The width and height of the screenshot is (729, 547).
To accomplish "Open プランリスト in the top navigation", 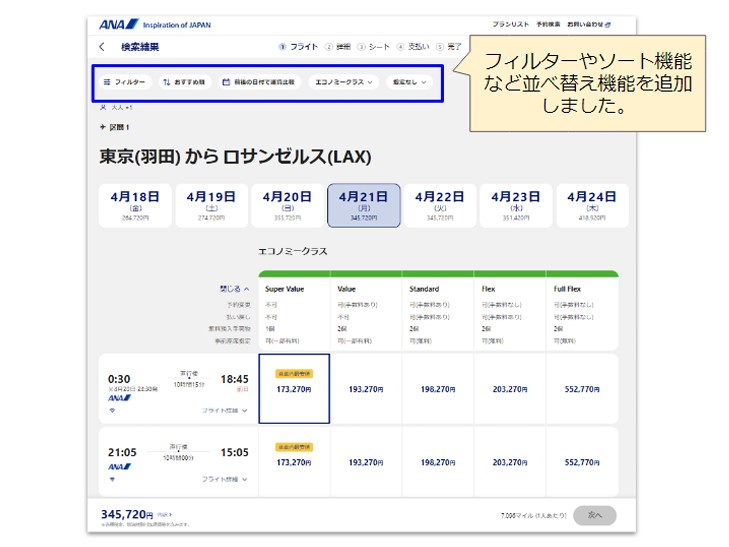I will [x=510, y=24].
